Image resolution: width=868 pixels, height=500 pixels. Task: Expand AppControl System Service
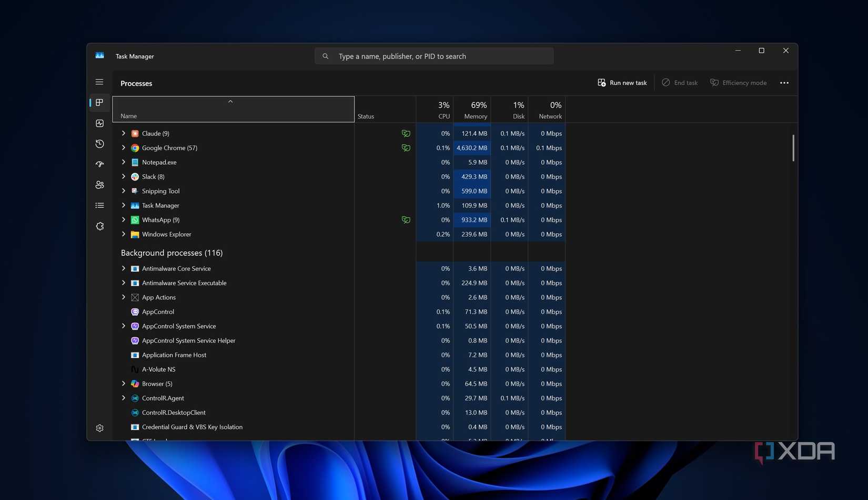[124, 326]
